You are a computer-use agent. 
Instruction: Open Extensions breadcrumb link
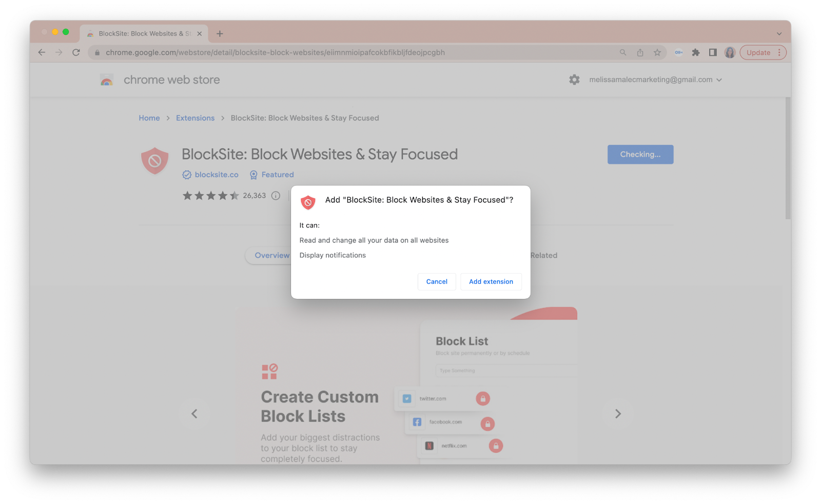tap(196, 118)
